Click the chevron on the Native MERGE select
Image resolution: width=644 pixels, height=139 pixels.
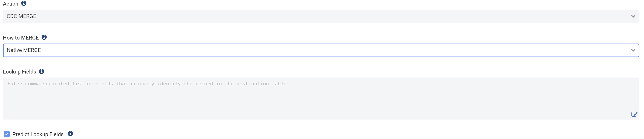633,50
